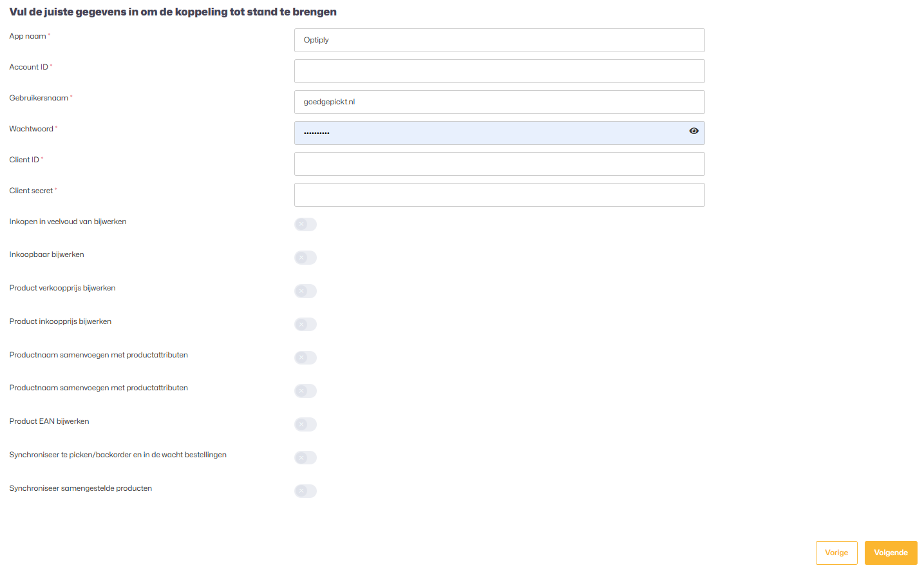Enable Synchroniseer te picken/backorder bestellingen toggle

[305, 458]
